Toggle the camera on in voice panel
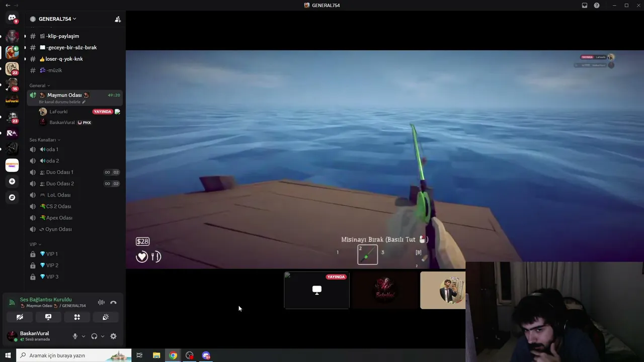This screenshot has height=362, width=644. [20, 317]
